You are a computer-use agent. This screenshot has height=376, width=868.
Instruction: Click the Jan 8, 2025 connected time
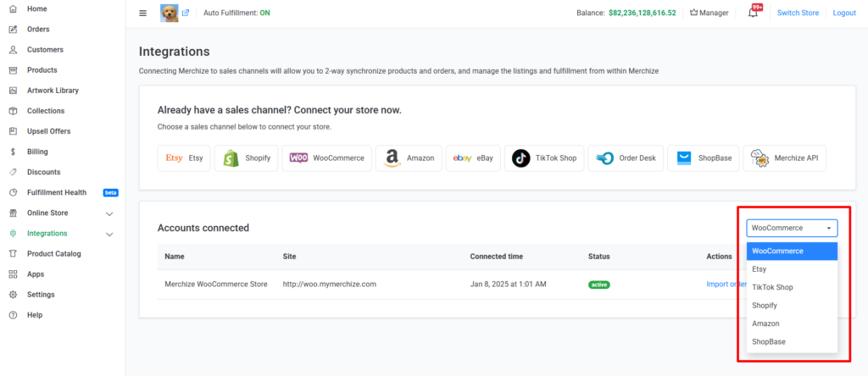coord(509,285)
